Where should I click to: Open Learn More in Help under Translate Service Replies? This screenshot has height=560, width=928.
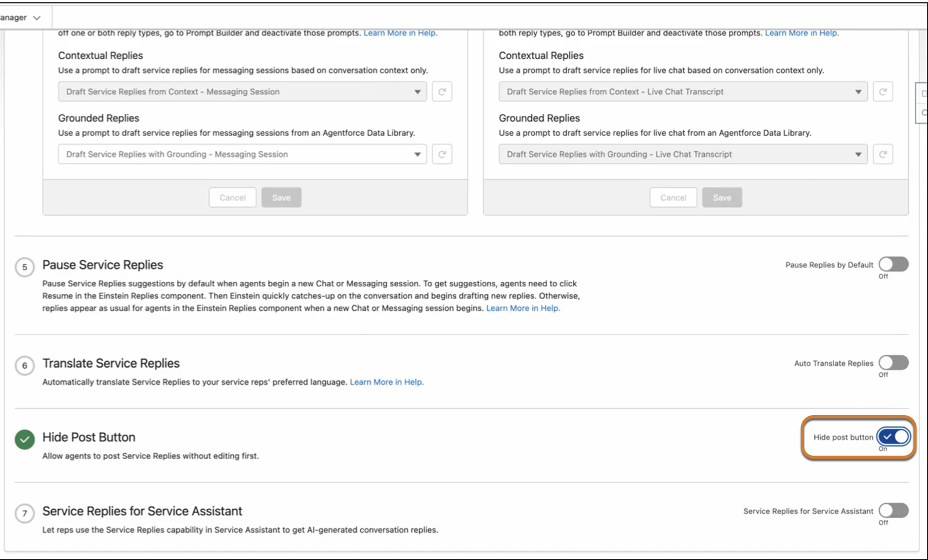(x=387, y=382)
